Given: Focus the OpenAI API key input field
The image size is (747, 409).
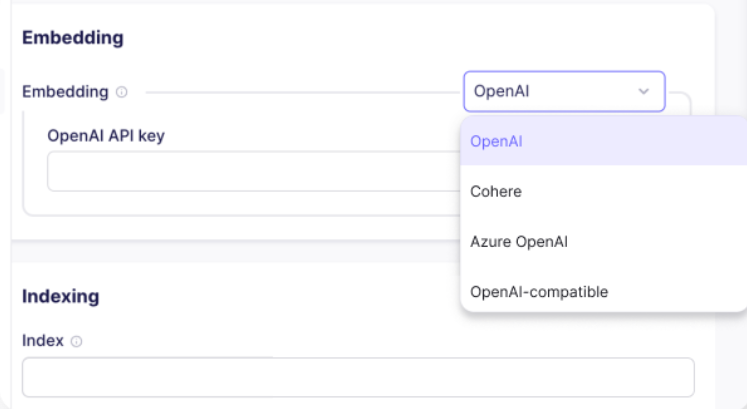Looking at the screenshot, I should [254, 171].
